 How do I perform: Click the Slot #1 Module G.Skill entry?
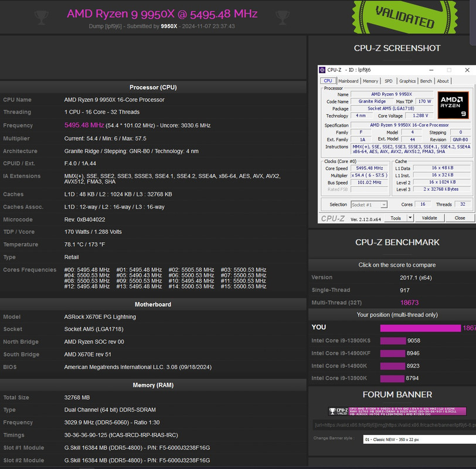point(137,448)
